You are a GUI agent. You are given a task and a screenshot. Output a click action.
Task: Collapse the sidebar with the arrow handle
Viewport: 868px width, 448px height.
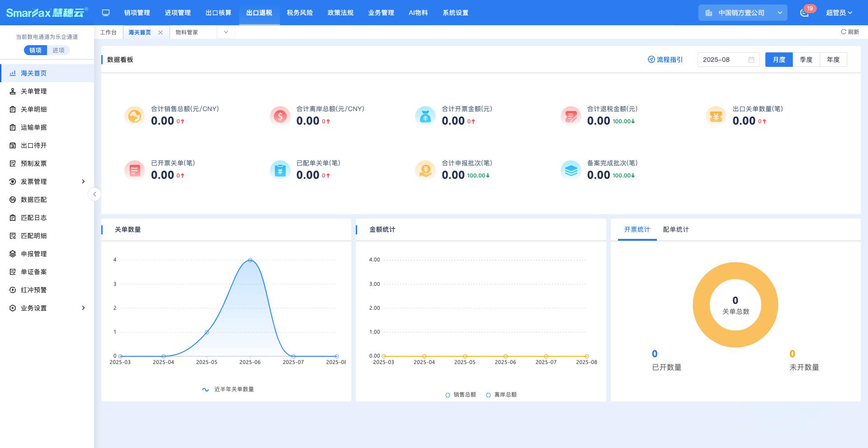(94, 194)
